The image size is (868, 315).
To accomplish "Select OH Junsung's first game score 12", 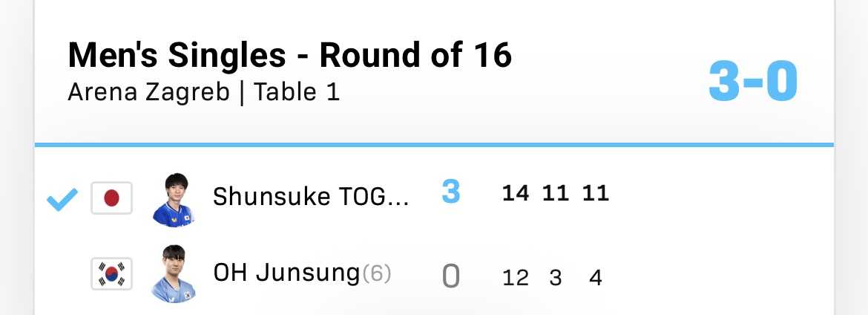I will tap(515, 278).
